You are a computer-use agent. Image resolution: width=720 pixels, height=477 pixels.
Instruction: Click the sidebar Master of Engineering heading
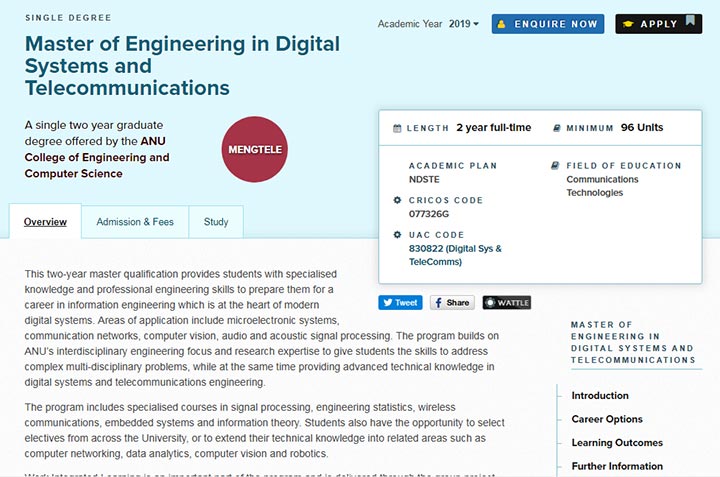[x=633, y=342]
